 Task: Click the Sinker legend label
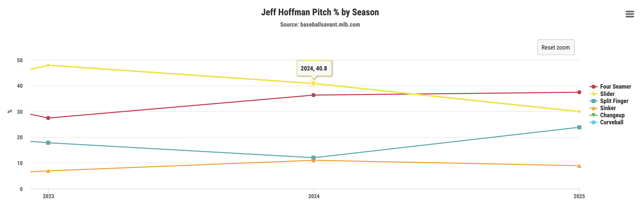[x=608, y=108]
